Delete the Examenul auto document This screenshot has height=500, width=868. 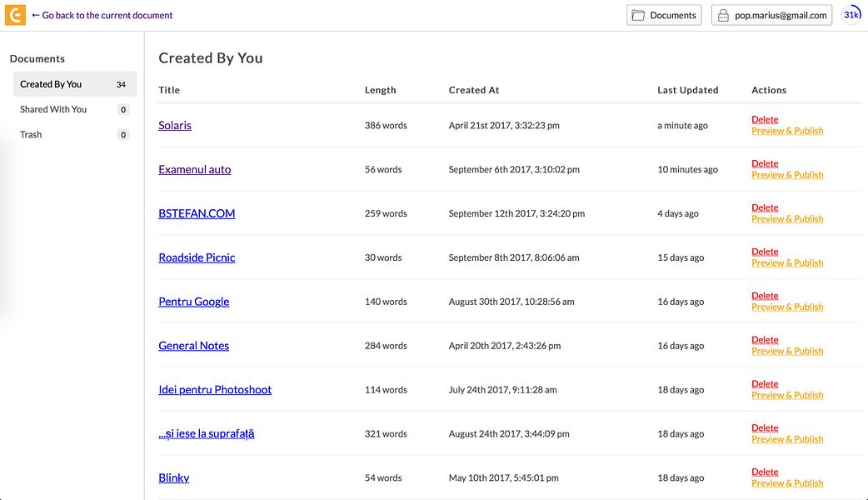(765, 163)
